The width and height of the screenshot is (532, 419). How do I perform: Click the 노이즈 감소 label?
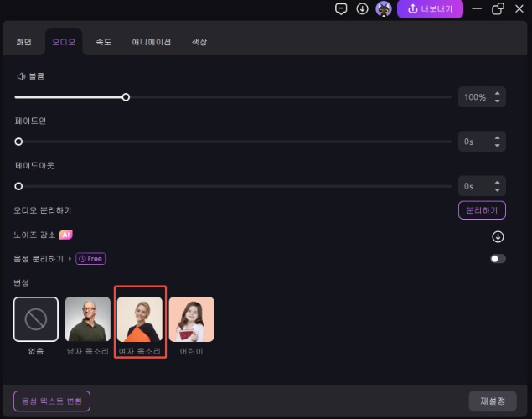pyautogui.click(x=34, y=235)
